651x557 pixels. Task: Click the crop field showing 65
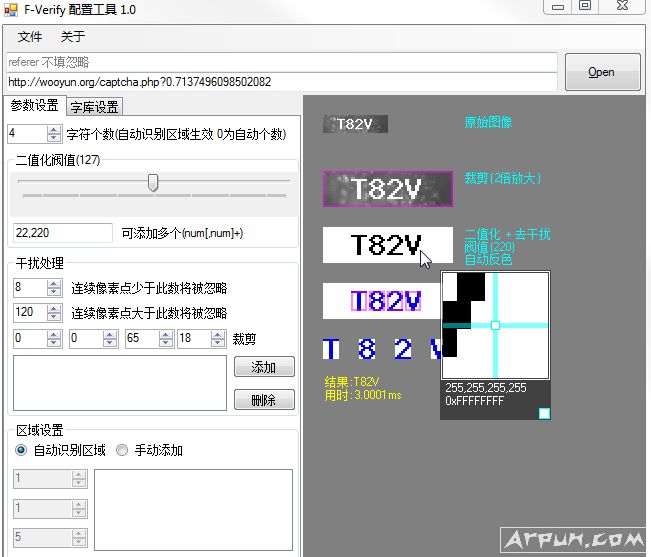(x=142, y=338)
